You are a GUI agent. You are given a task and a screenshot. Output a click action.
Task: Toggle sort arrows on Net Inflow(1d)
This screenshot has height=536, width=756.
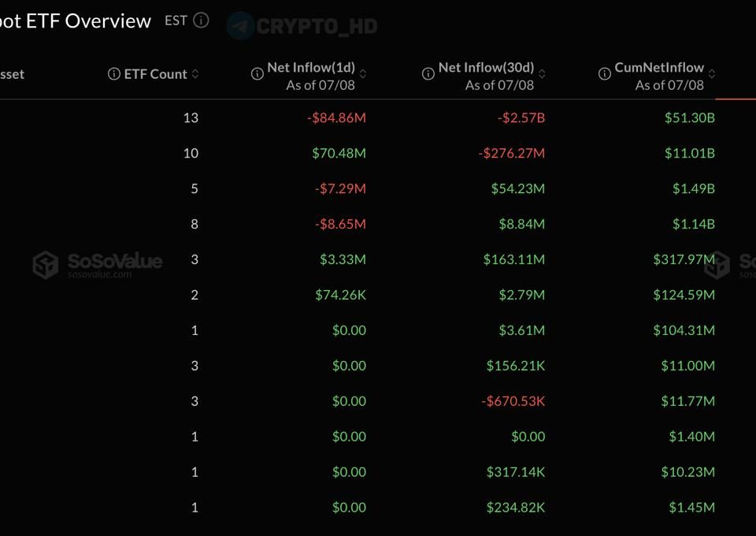coord(363,74)
